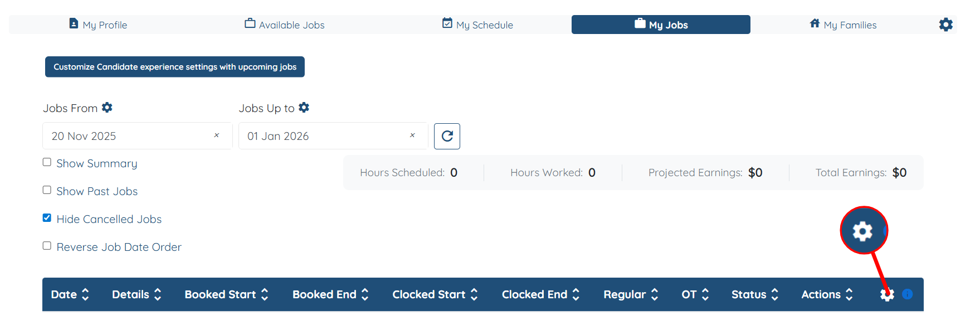Click the Jobs From date field

click(x=128, y=136)
